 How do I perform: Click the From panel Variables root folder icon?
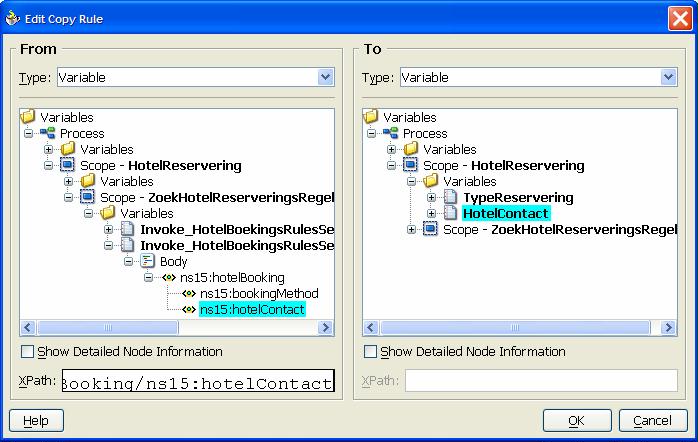click(x=28, y=117)
